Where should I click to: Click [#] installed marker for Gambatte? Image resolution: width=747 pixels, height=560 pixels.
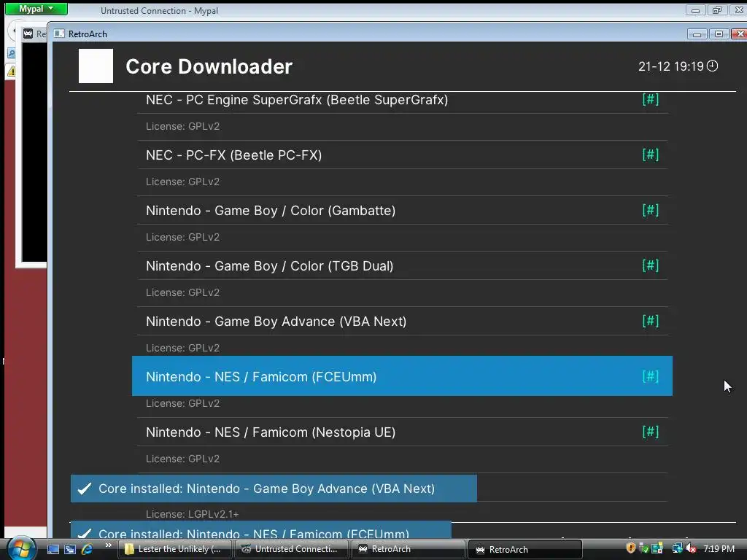[650, 210]
